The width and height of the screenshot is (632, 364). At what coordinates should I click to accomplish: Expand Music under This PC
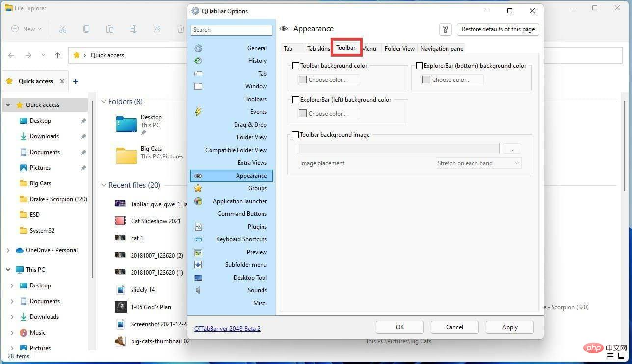pos(12,333)
